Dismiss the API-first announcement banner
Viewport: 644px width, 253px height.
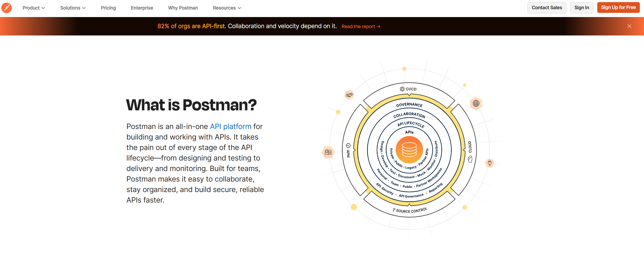[x=629, y=26]
